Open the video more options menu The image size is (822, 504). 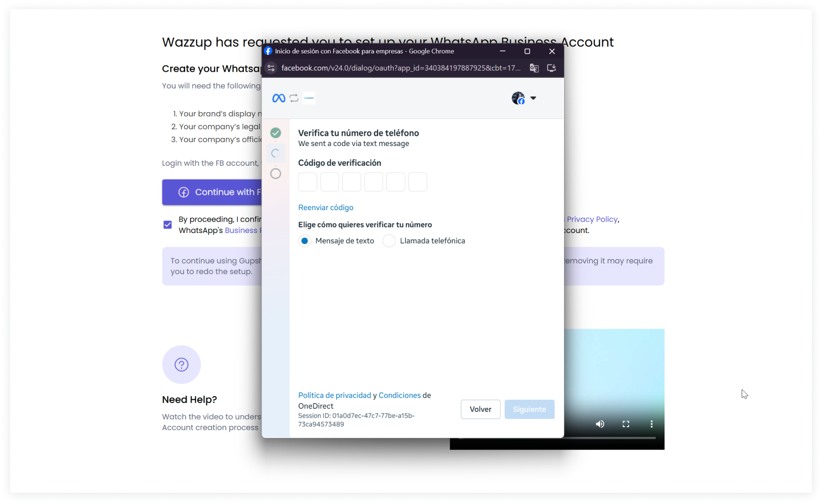pyautogui.click(x=652, y=424)
